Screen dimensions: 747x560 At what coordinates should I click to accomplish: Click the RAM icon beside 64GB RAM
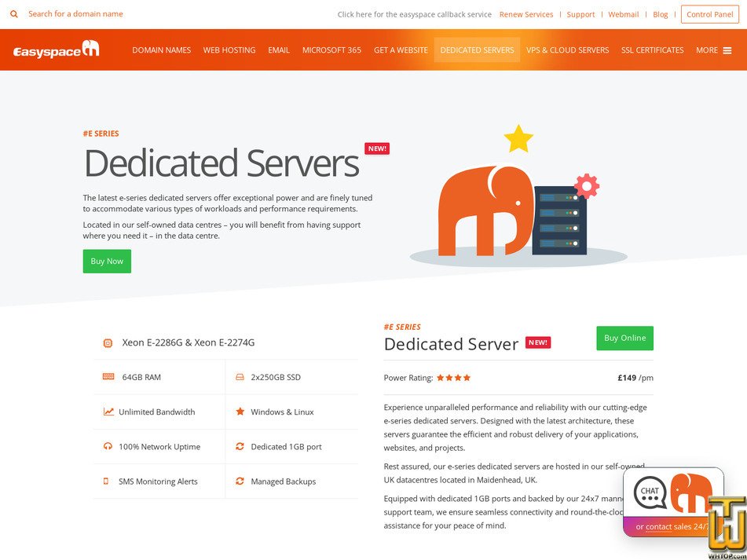(108, 377)
